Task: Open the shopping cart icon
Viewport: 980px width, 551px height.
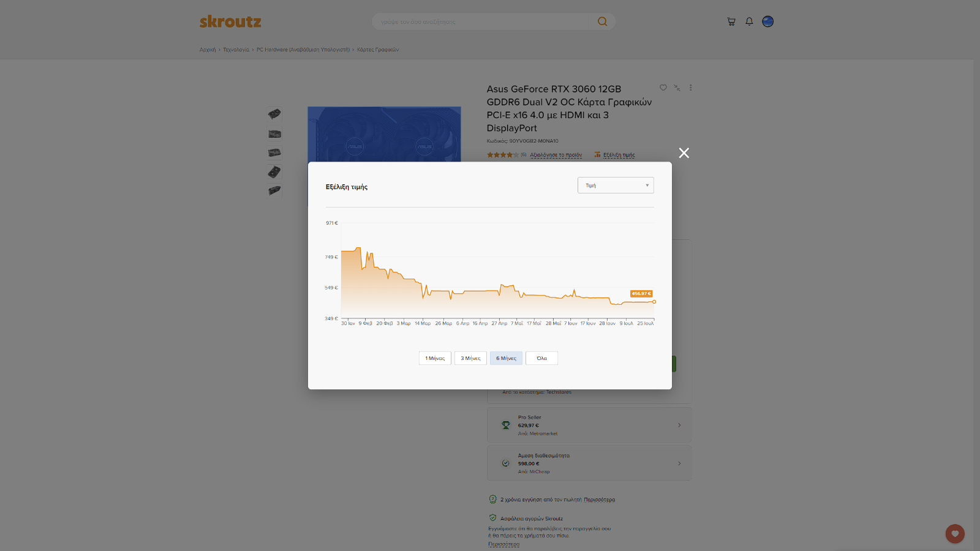Action: coord(731,21)
